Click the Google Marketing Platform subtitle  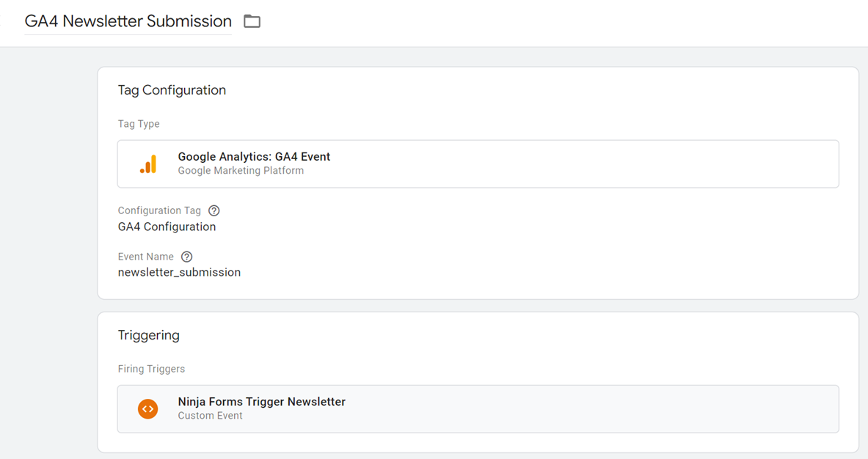(241, 171)
